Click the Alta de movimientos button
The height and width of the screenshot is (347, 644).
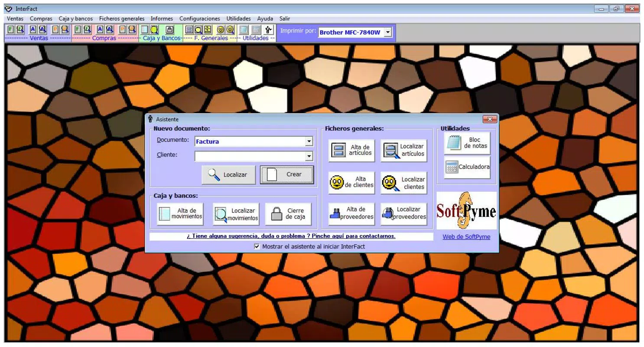click(x=180, y=214)
